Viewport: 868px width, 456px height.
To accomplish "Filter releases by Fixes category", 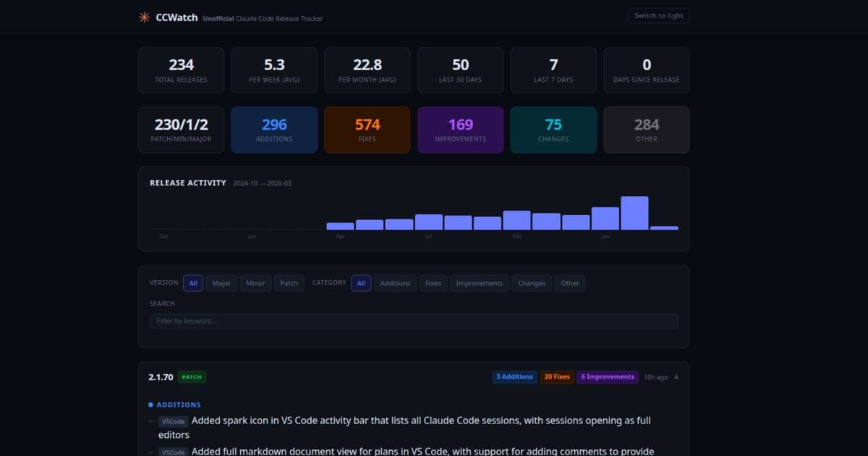I will [433, 283].
